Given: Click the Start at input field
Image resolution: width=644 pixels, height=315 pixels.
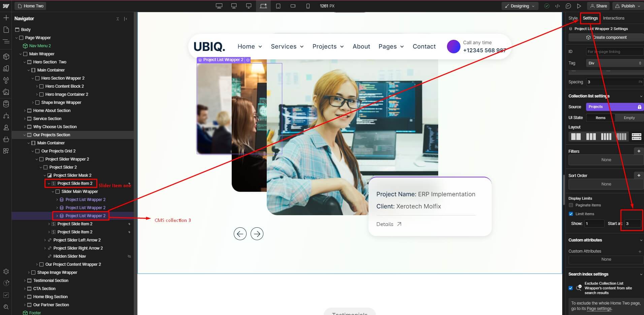Looking at the screenshot, I should click(633, 224).
